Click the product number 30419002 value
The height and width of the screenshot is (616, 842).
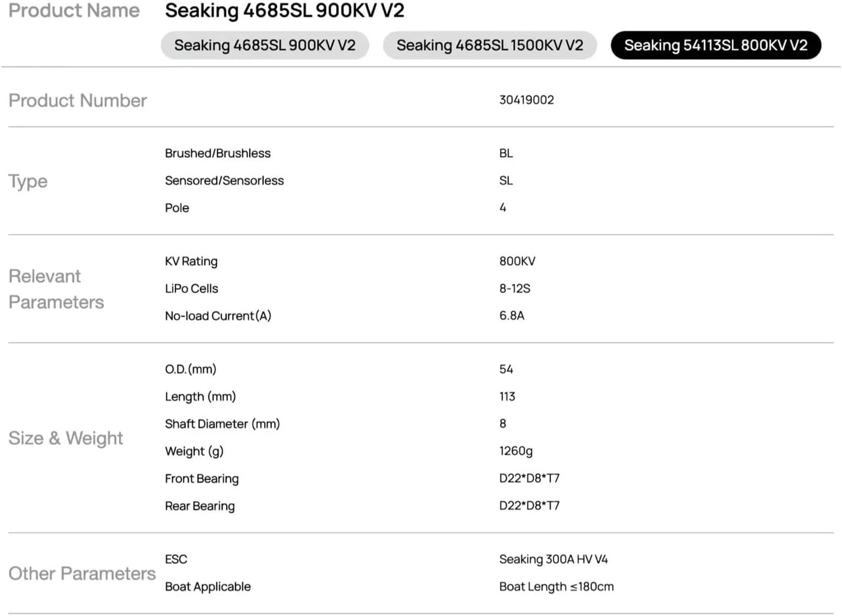coord(526,100)
